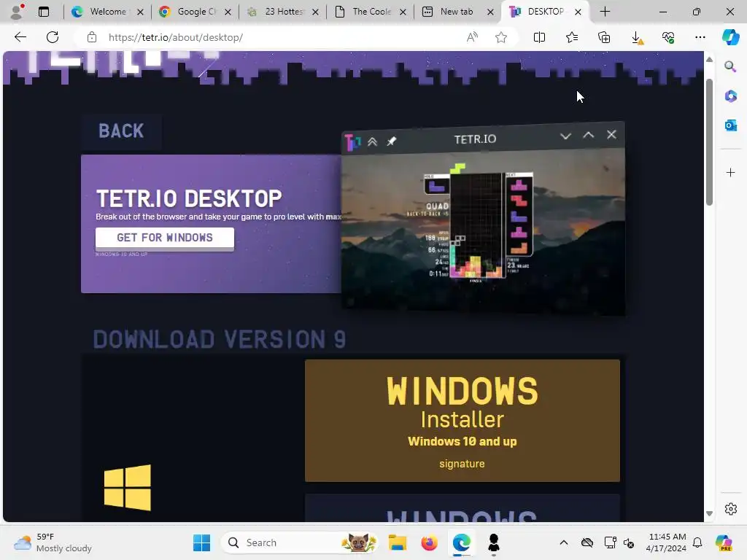Screen dimensions: 747x560
Task: Refresh the tetr.io page
Action: point(53,37)
